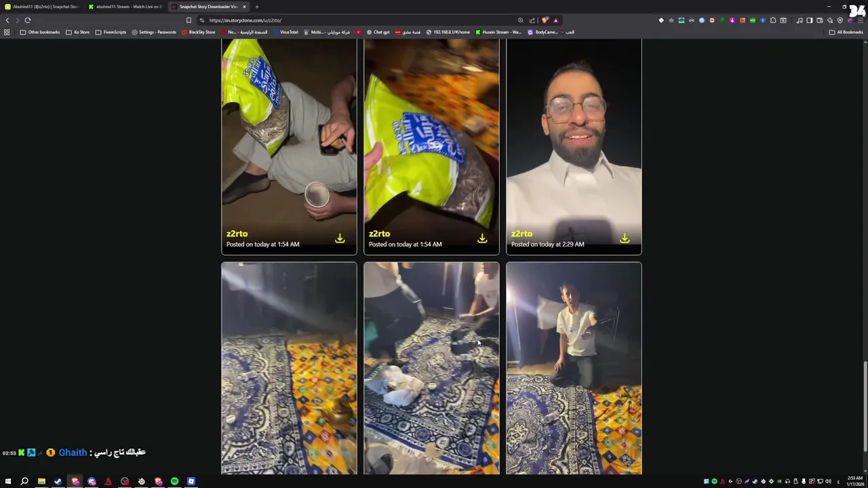
Task: Open File Explorer from taskbar
Action: 41,481
